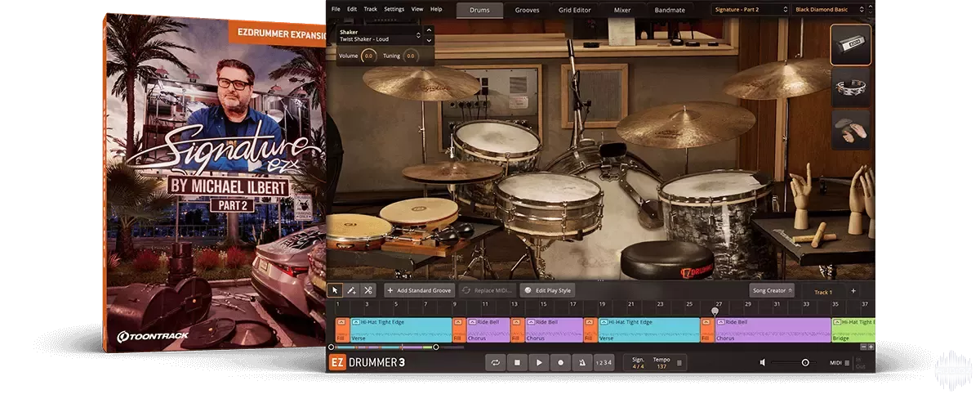Switch to the Bandmate tab

click(670, 10)
